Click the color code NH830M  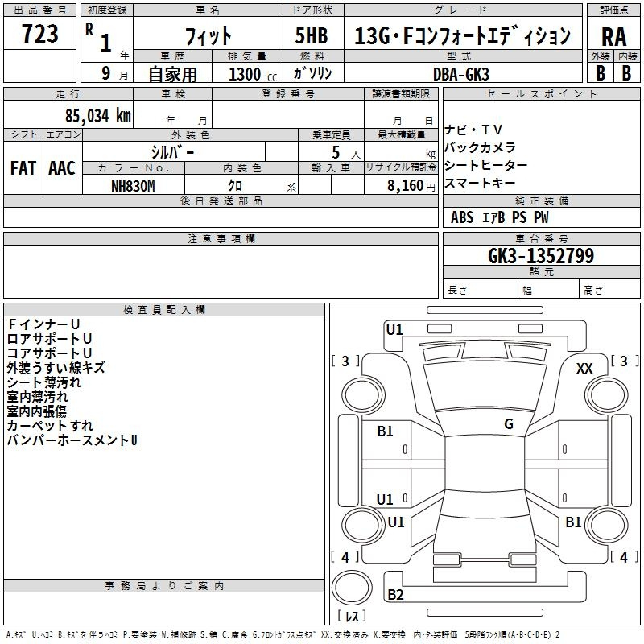[133, 185]
